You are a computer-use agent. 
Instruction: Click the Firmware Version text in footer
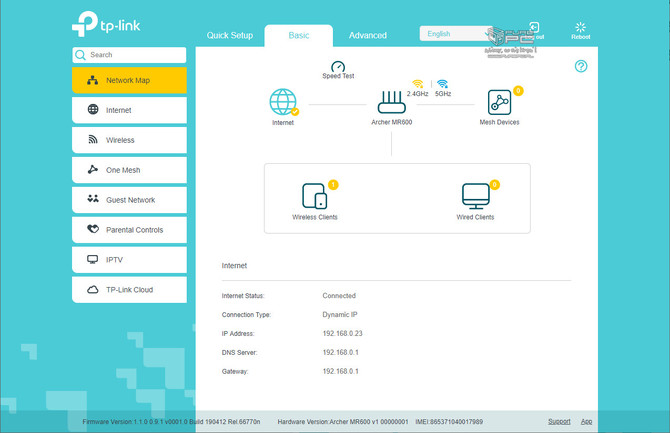point(171,422)
